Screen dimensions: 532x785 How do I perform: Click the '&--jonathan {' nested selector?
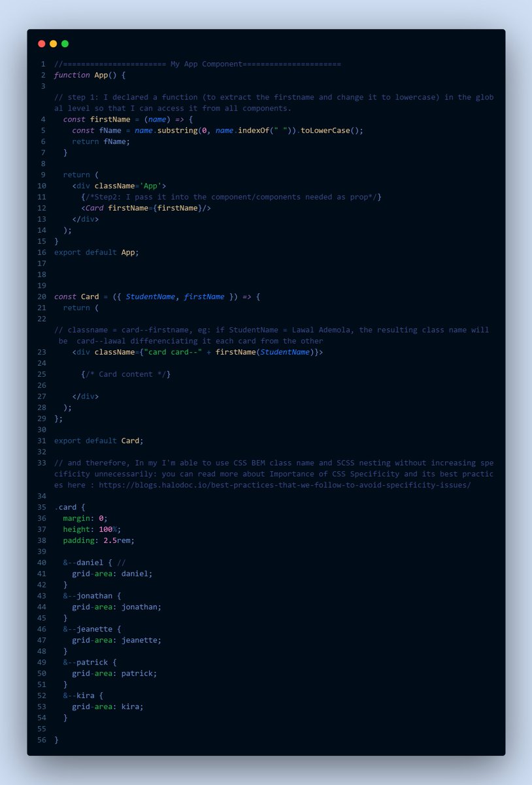coord(92,596)
